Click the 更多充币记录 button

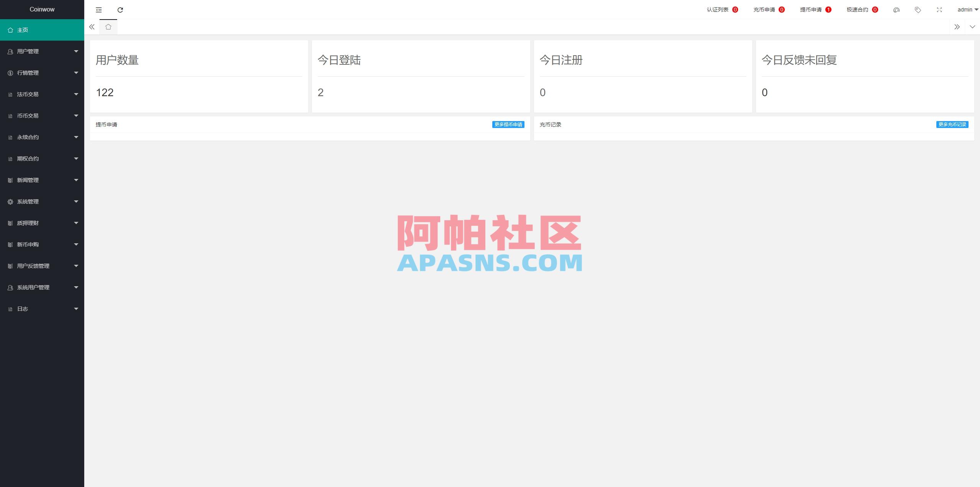(x=952, y=125)
